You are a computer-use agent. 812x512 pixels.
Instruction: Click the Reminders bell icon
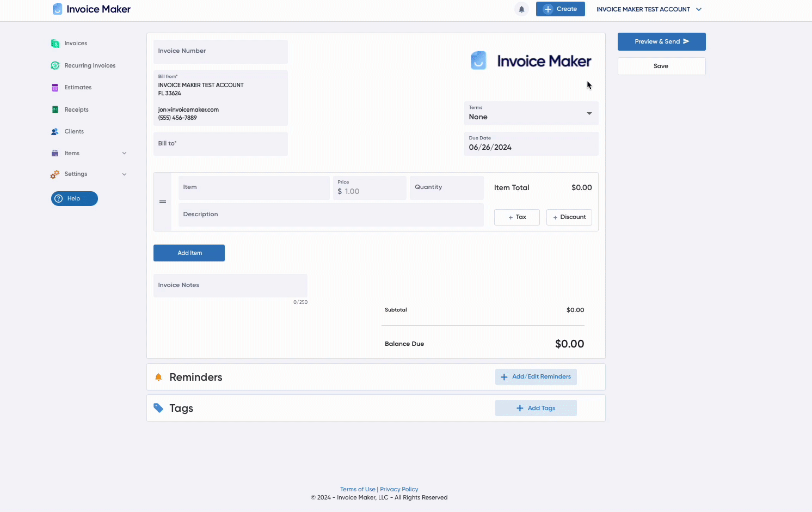click(158, 377)
